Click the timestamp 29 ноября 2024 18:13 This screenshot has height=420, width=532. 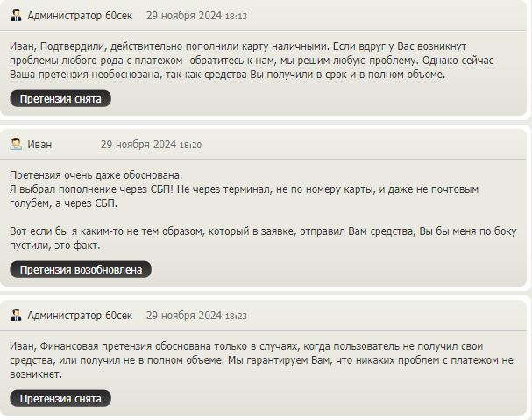pos(196,16)
